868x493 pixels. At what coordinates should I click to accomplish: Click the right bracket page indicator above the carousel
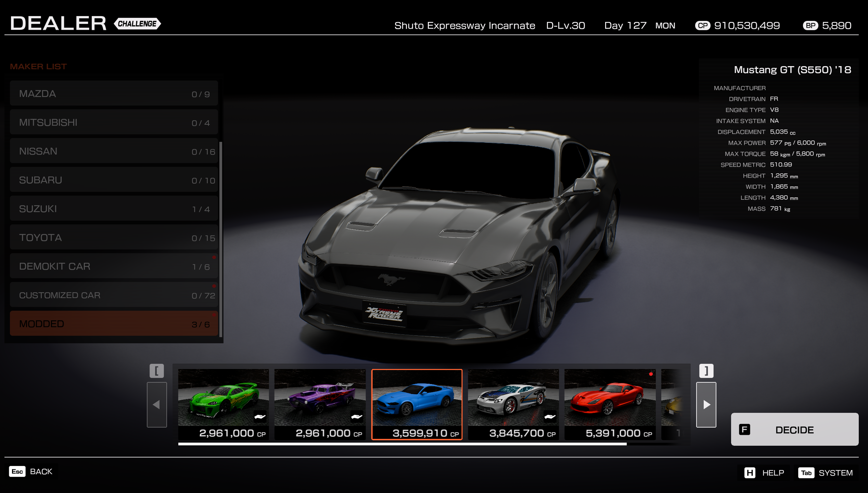click(706, 371)
